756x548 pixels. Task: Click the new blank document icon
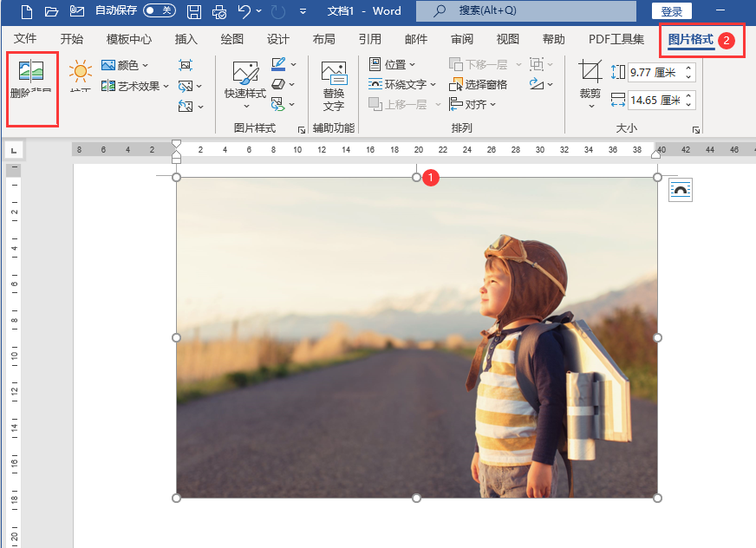coord(26,11)
